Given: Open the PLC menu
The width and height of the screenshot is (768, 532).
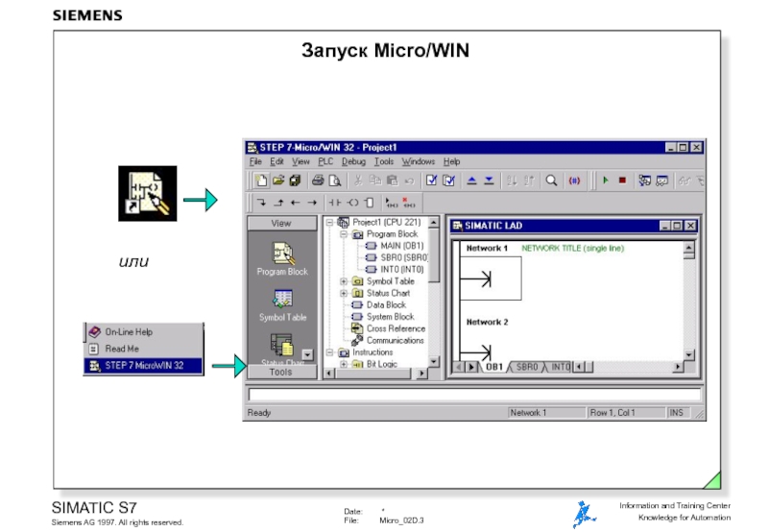Looking at the screenshot, I should [325, 161].
